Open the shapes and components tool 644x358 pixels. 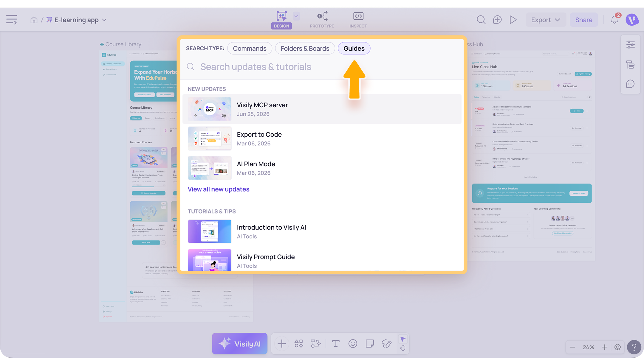[299, 344]
